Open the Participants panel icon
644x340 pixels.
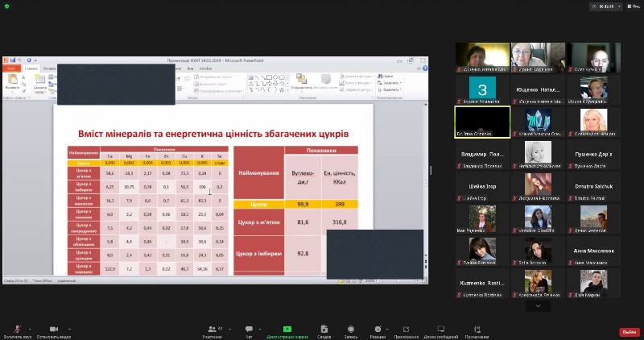tap(212, 330)
